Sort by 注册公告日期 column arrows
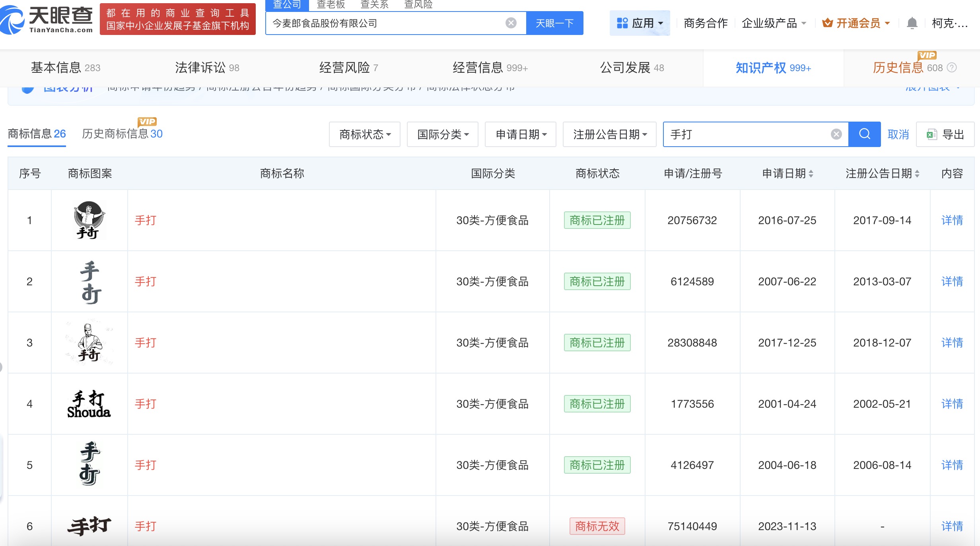 [x=917, y=174]
